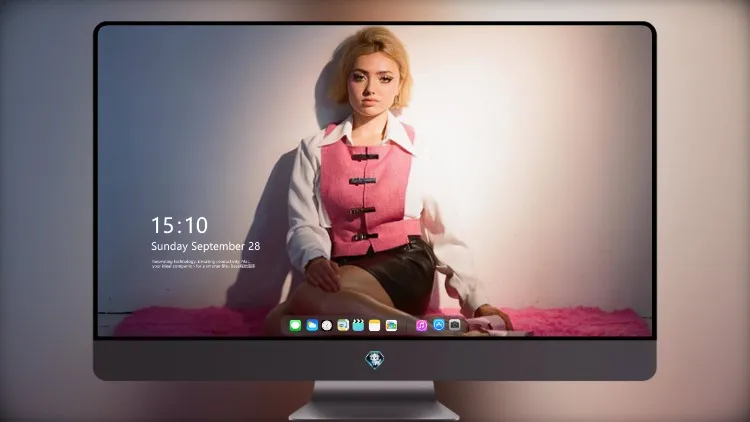Click the 15:10 clock display
The height and width of the screenshot is (422, 750).
pyautogui.click(x=179, y=225)
